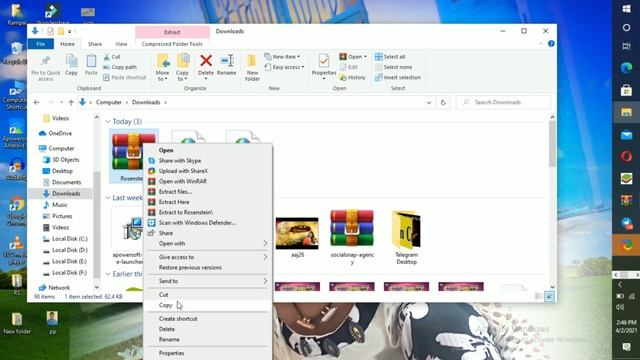Choose Copy in the context menu
The width and height of the screenshot is (640, 360).
click(x=208, y=305)
